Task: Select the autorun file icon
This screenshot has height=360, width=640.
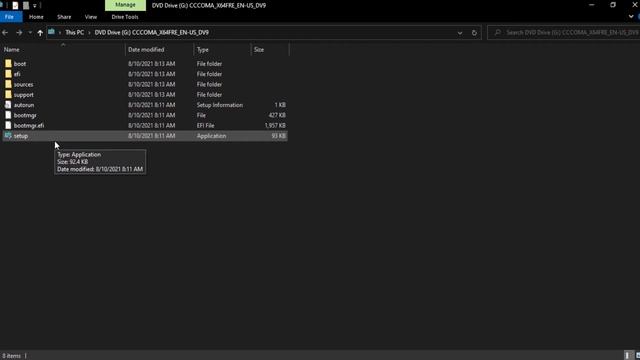Action: pos(8,105)
